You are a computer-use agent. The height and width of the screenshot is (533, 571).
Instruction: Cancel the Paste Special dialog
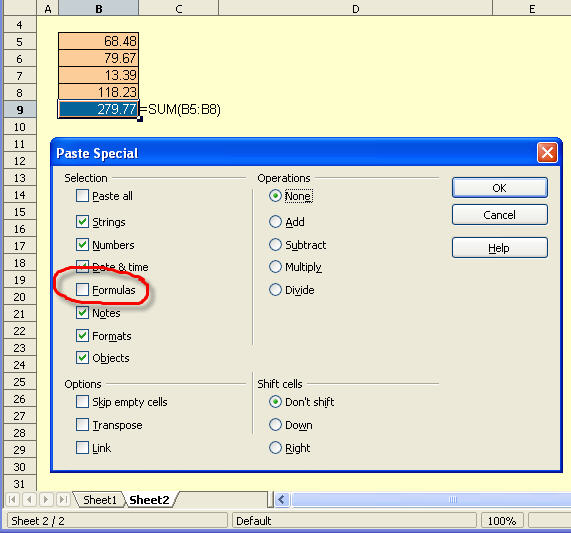pyautogui.click(x=500, y=215)
